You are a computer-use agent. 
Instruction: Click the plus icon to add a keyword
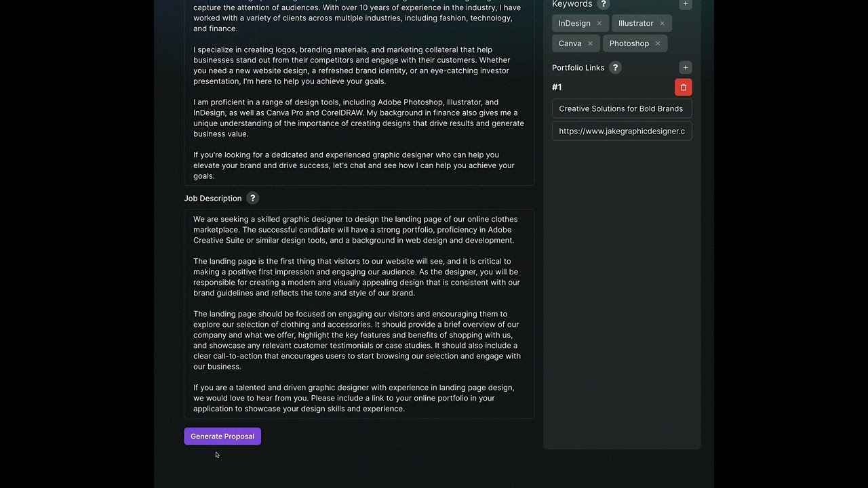685,4
